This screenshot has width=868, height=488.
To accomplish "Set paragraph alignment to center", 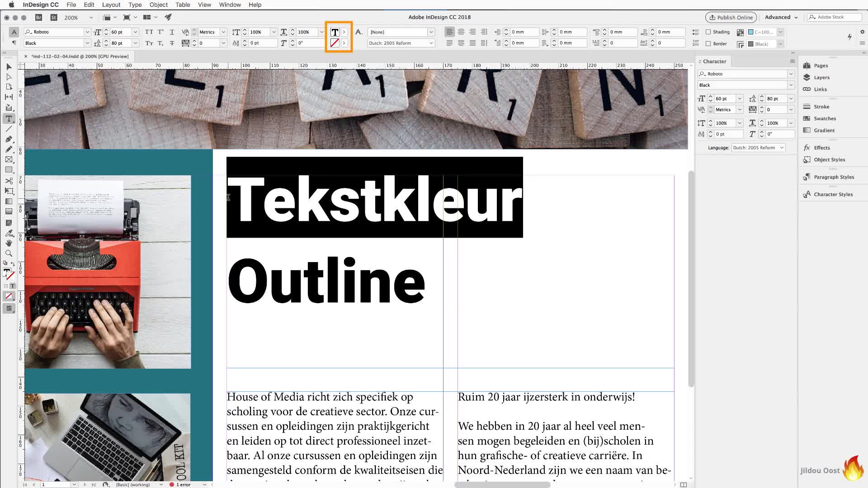I will click(x=461, y=32).
